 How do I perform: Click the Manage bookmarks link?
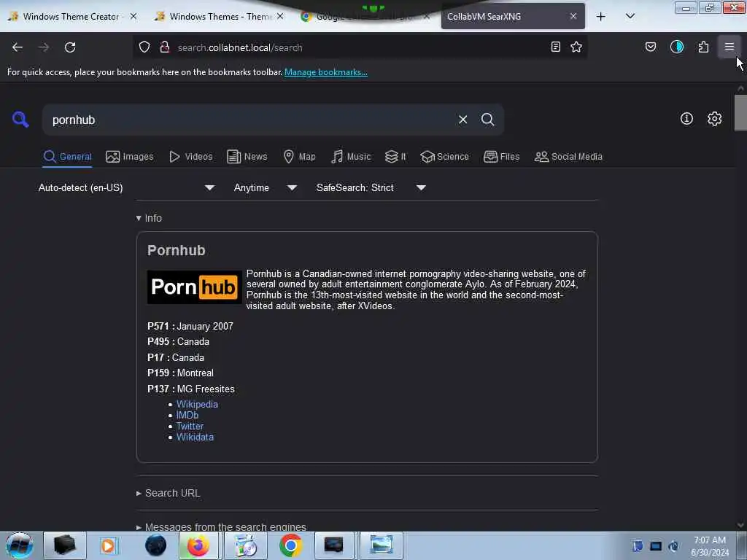(x=326, y=72)
